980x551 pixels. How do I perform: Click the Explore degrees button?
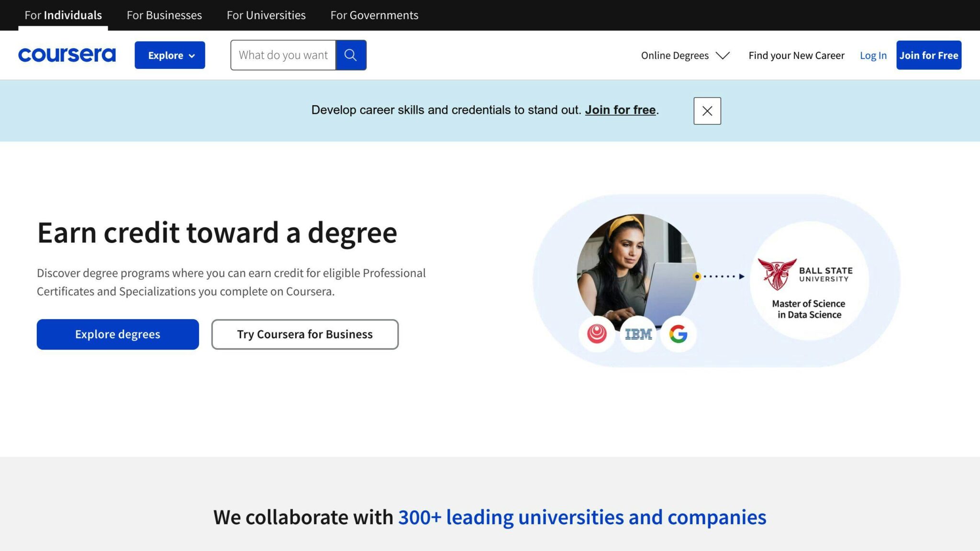(117, 334)
